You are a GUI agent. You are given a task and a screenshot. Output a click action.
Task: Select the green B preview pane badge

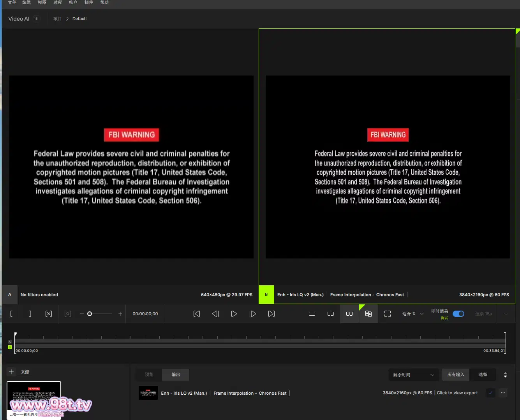(x=266, y=295)
